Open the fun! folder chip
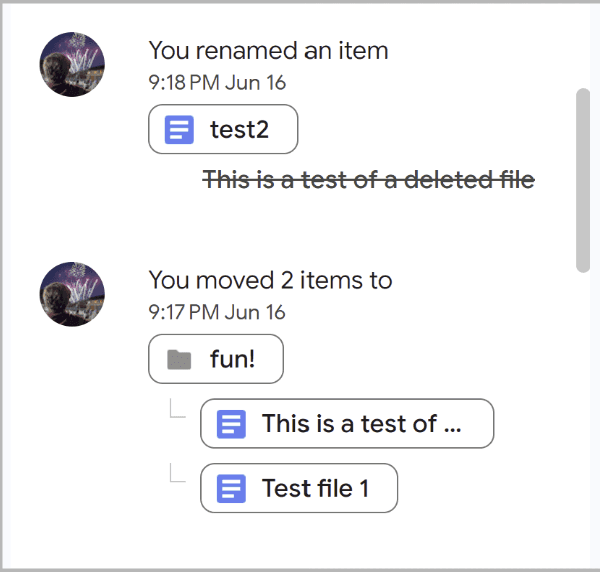The image size is (600, 572). click(216, 359)
